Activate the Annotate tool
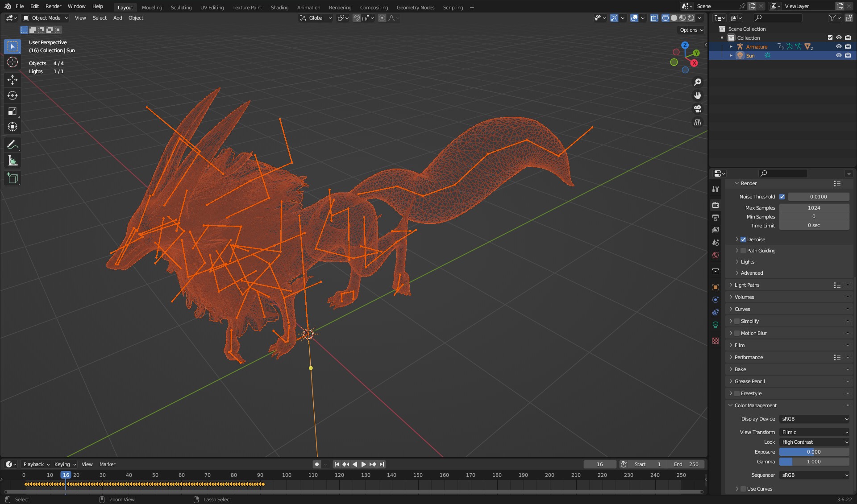This screenshot has height=504, width=857. pos(12,145)
